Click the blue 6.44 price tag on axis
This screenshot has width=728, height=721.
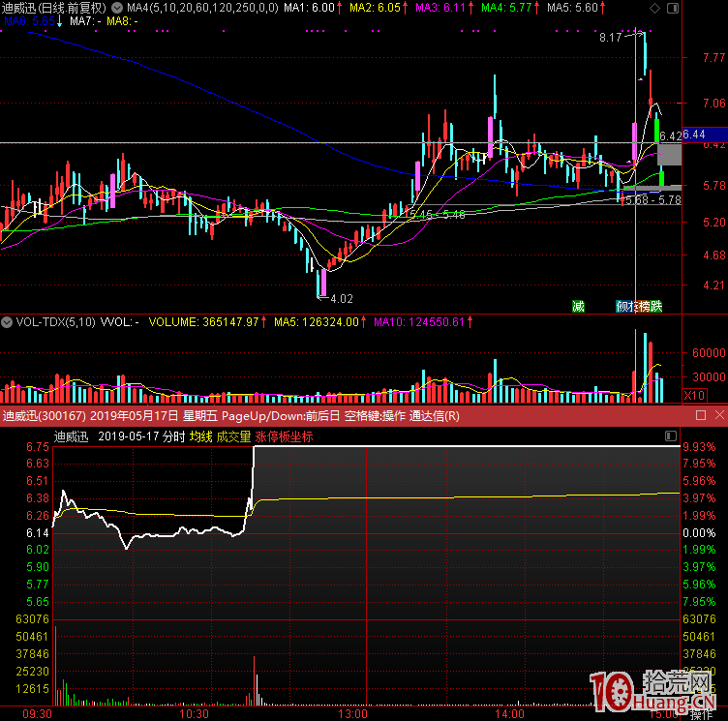[705, 135]
